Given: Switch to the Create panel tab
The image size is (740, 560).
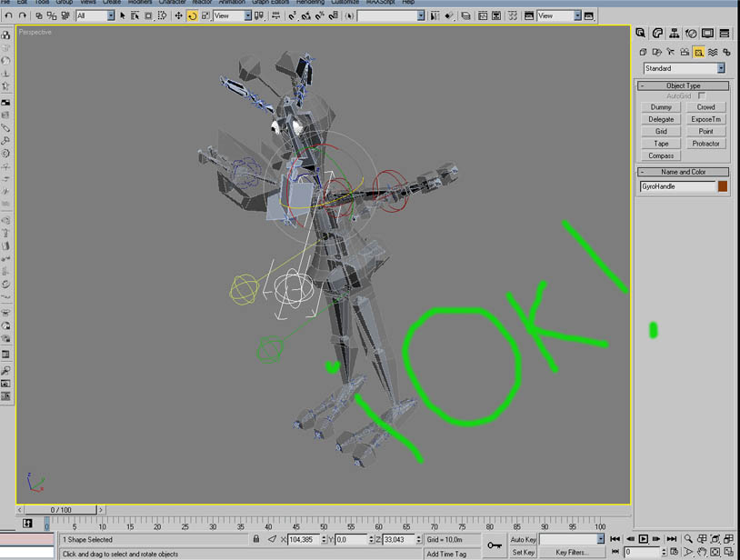Looking at the screenshot, I should [x=640, y=33].
